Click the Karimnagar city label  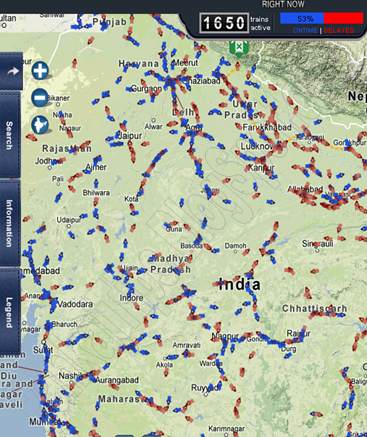226,429
